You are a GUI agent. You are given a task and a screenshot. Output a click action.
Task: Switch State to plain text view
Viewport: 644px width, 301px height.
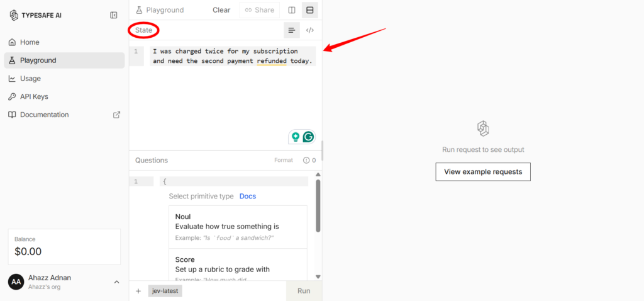[x=292, y=30]
